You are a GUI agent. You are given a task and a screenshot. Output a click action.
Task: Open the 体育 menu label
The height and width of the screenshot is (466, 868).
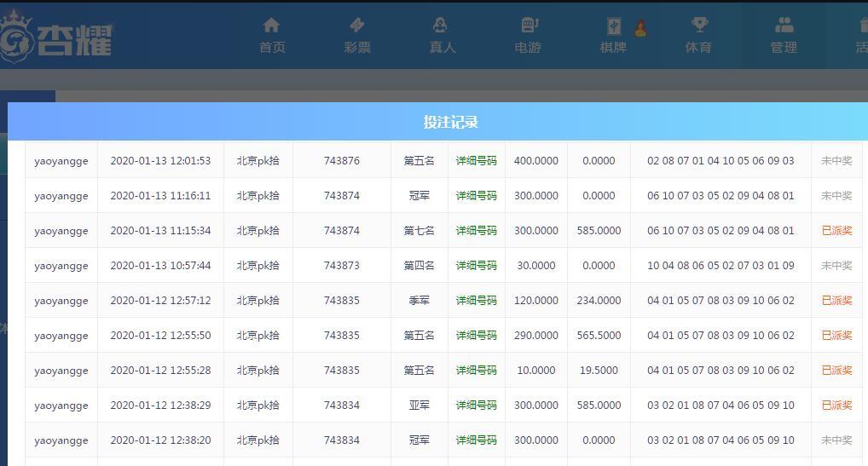(x=698, y=48)
